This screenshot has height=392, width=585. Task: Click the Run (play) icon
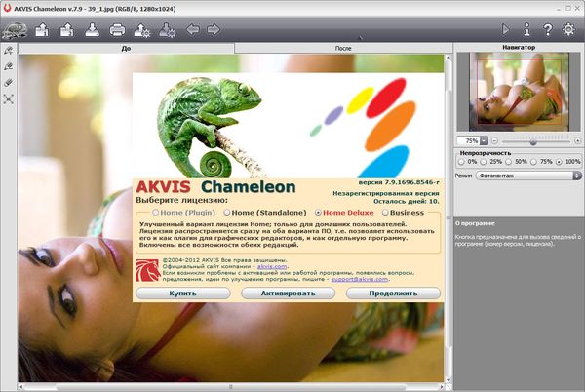(506, 29)
